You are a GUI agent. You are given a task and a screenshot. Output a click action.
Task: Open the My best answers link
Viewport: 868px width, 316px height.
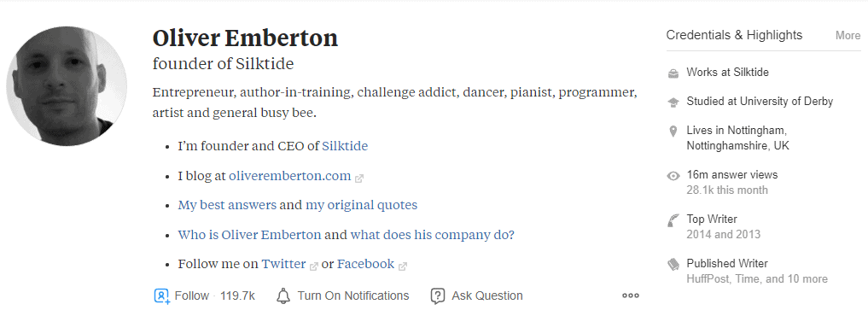[227, 205]
